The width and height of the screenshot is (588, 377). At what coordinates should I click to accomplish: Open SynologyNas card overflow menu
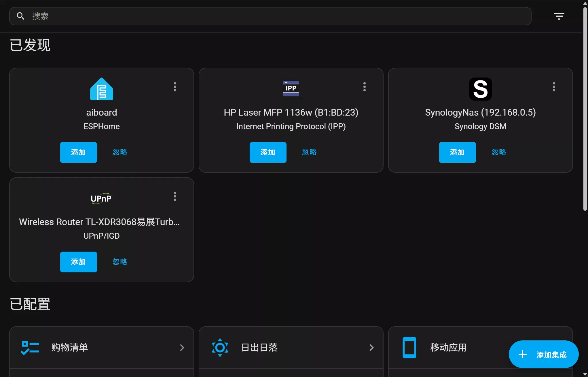point(554,87)
